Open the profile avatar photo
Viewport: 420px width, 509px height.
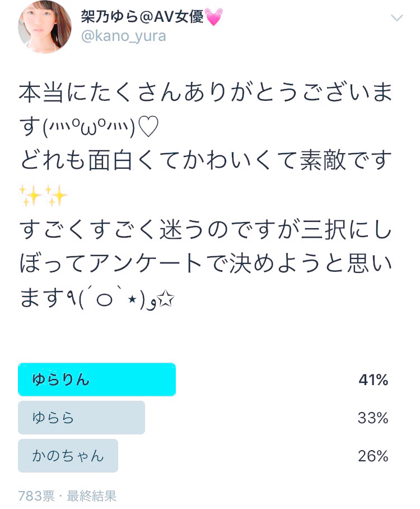click(x=44, y=27)
